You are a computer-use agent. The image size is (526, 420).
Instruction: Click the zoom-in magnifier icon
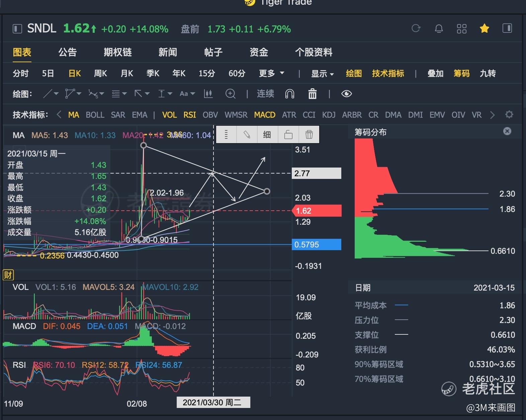coord(231,94)
